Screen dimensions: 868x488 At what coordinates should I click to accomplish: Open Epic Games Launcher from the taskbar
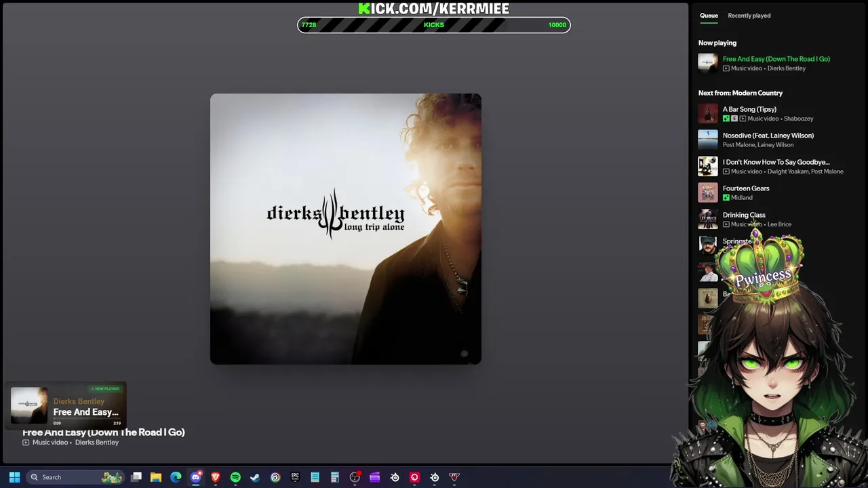(295, 477)
